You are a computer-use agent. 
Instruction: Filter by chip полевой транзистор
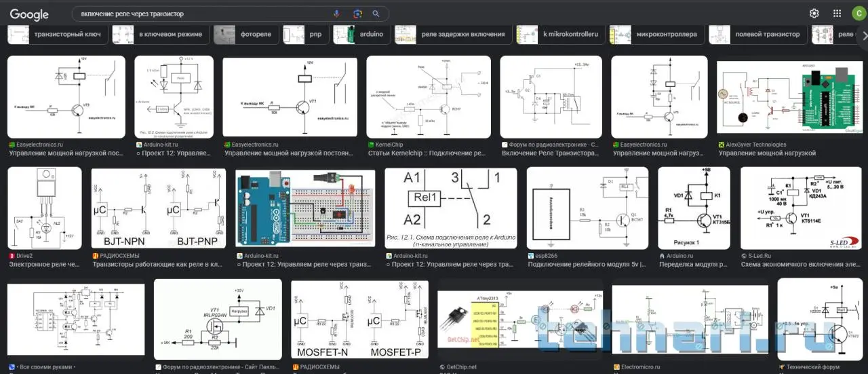tap(757, 34)
